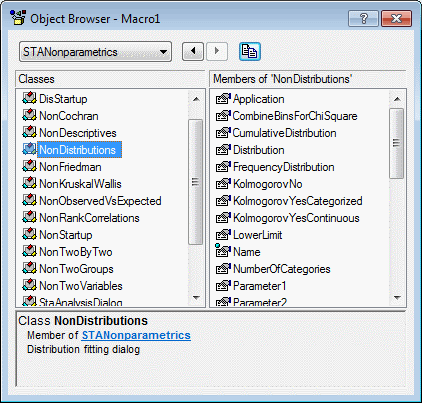Screen dimensions: 422x403
Task: Click the KolmogorovNo property icon
Action: click(223, 184)
